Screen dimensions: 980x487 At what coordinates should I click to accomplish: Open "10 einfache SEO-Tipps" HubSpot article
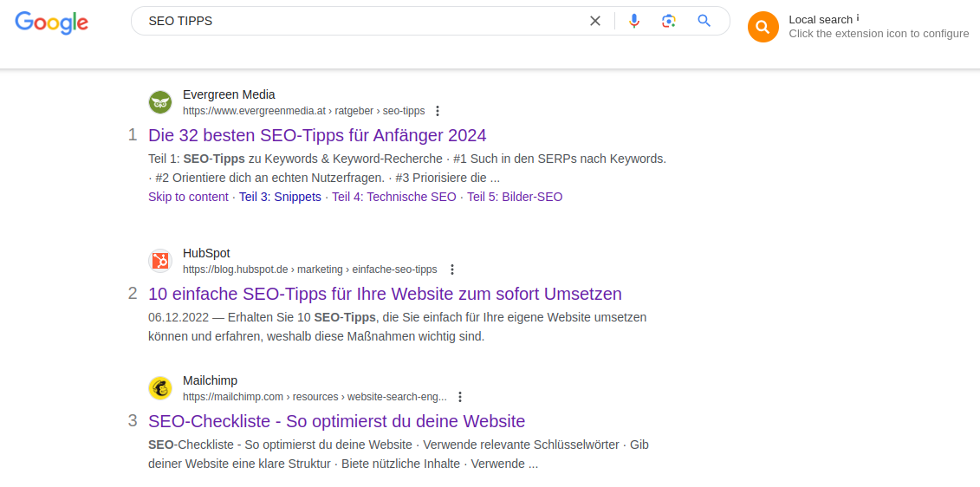point(385,294)
